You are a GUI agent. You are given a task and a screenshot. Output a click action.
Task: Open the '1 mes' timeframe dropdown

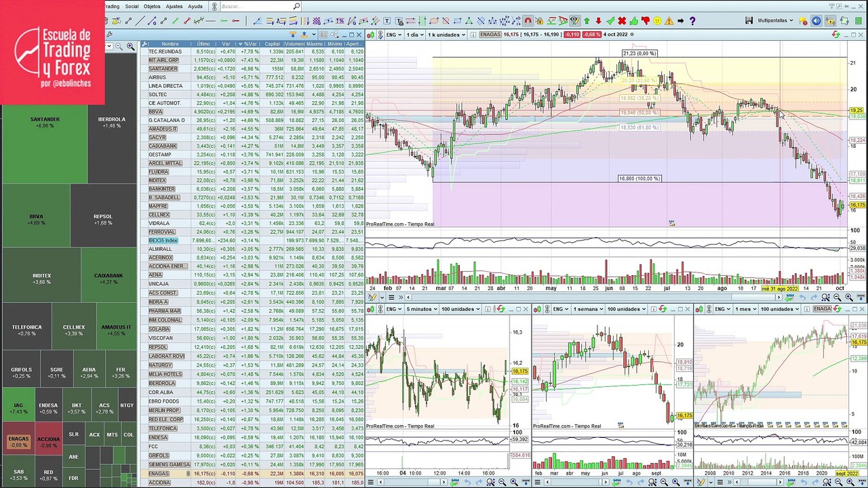pyautogui.click(x=745, y=309)
